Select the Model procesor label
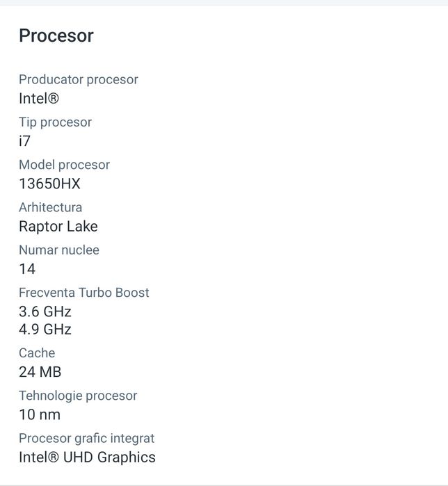This screenshot has height=486, width=448. coord(64,165)
